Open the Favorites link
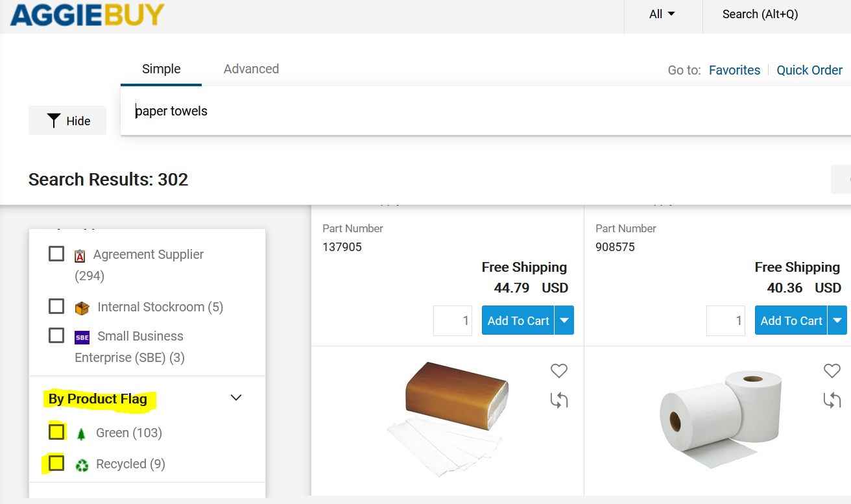 coord(734,70)
